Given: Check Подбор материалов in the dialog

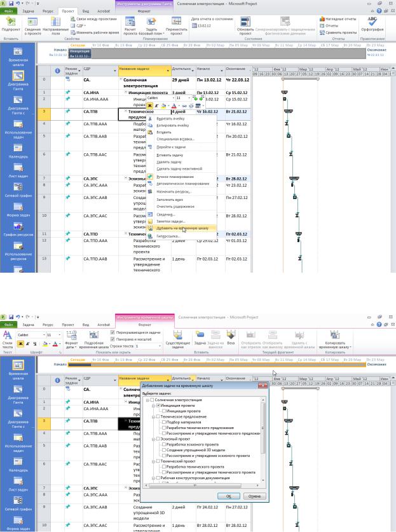Looking at the screenshot, I should click(x=164, y=423).
